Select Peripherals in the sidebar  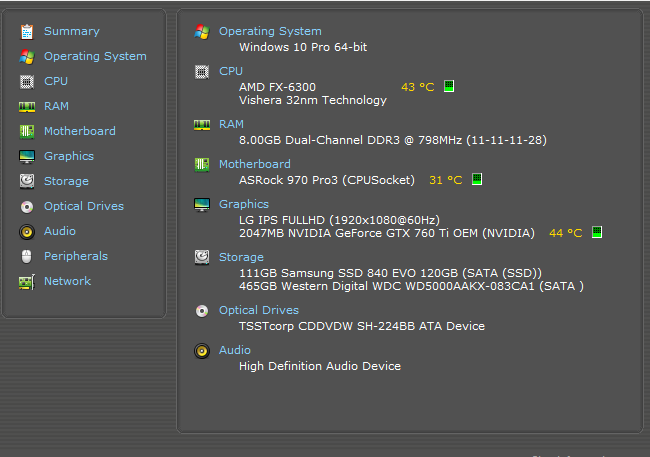76,256
